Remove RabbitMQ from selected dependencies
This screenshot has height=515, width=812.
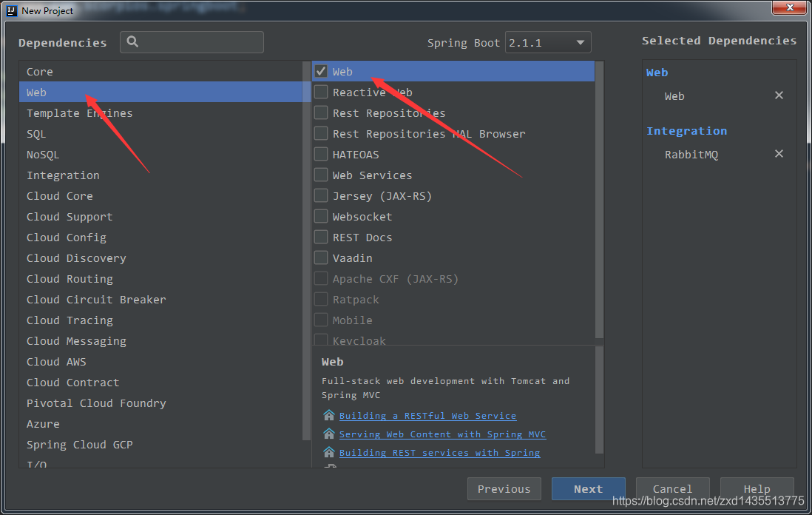(778, 154)
